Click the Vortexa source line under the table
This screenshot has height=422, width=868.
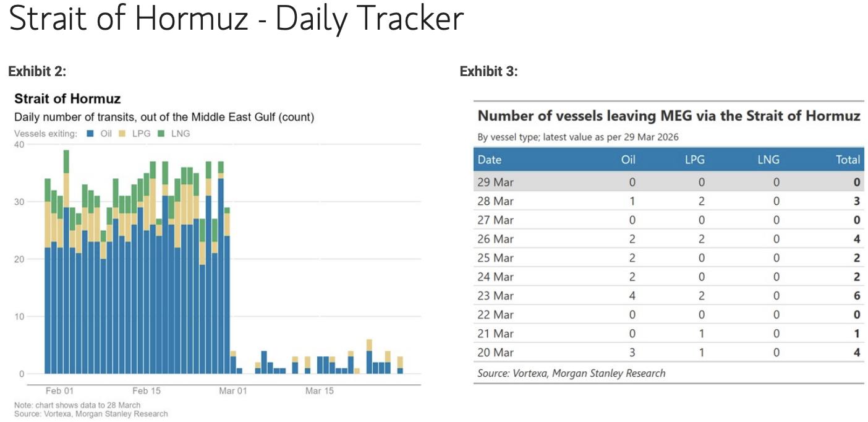[x=571, y=373]
